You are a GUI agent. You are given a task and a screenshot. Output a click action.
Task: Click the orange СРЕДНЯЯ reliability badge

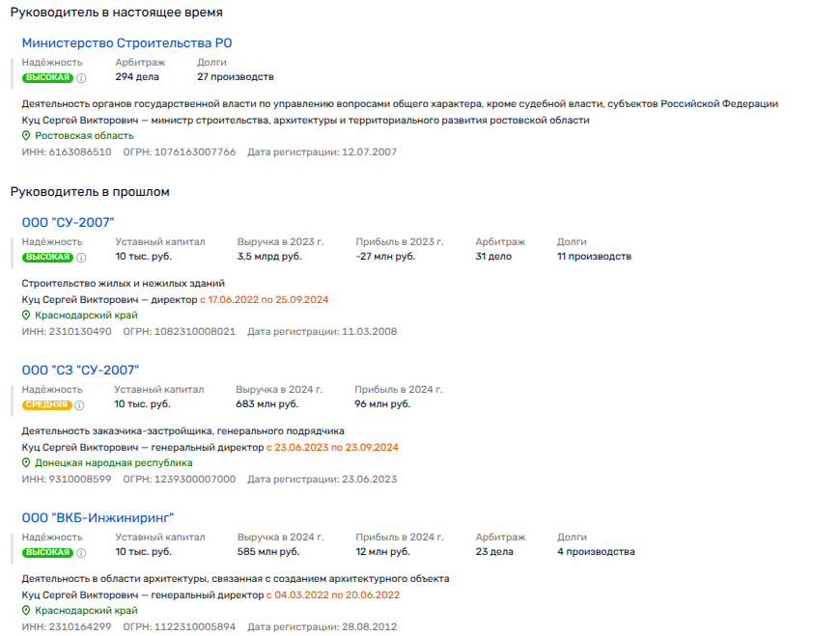click(x=47, y=404)
